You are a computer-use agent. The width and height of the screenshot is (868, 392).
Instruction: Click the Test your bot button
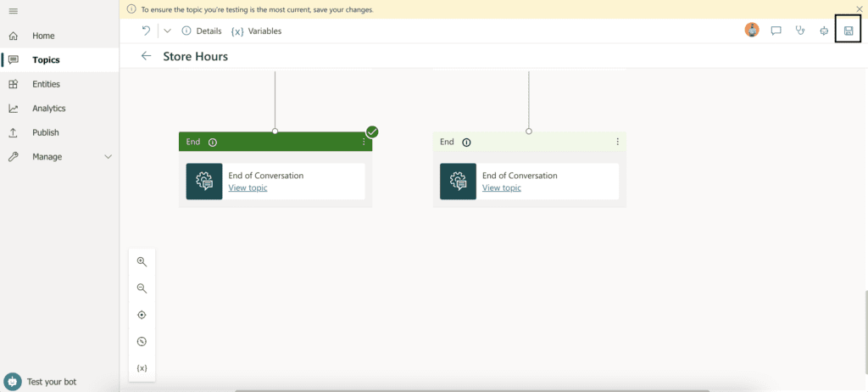pyautogui.click(x=40, y=382)
